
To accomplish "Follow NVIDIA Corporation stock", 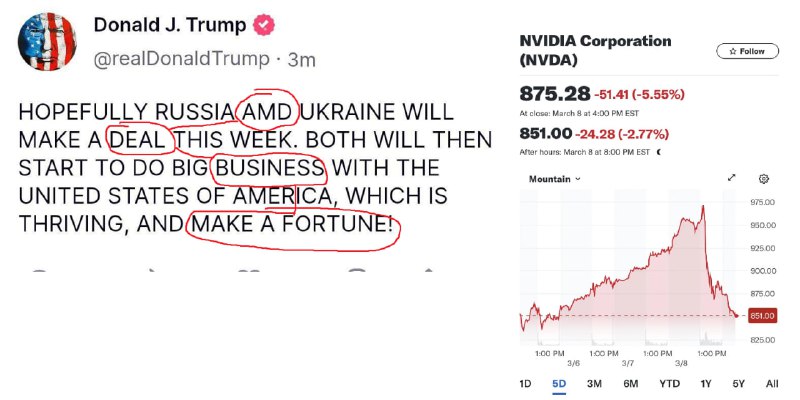I will coord(747,51).
